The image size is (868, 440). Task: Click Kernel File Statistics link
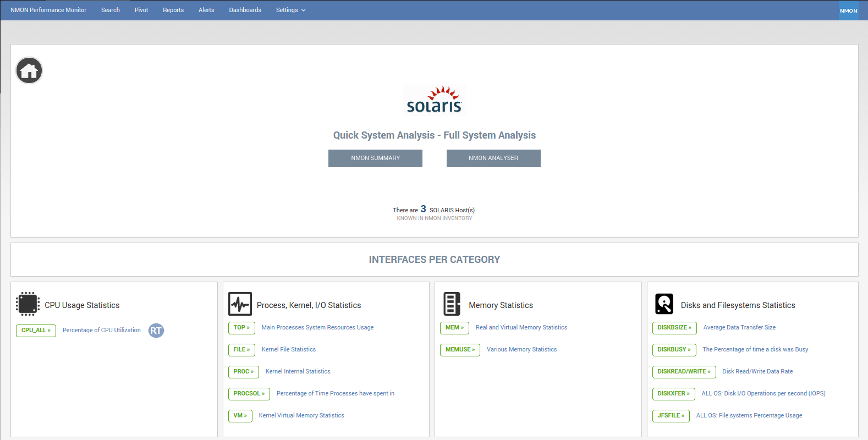[x=289, y=350]
